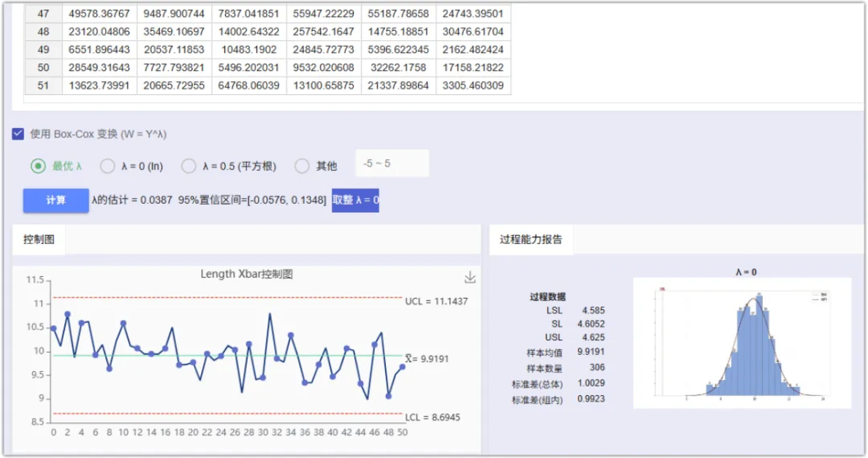868x458 pixels.
Task: Click the λ estimate 0.0387 text
Action: click(132, 199)
